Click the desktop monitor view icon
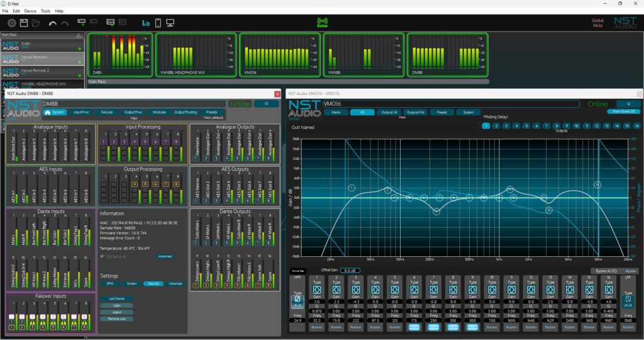 tap(170, 23)
